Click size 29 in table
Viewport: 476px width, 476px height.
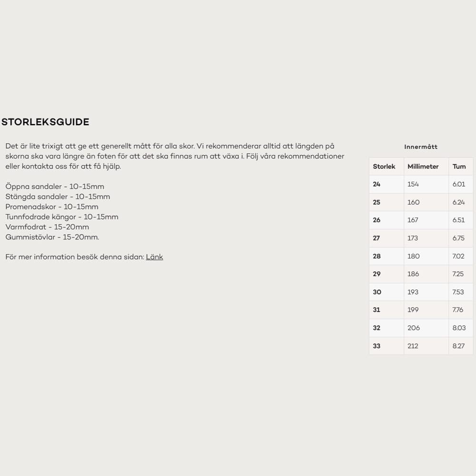377,274
